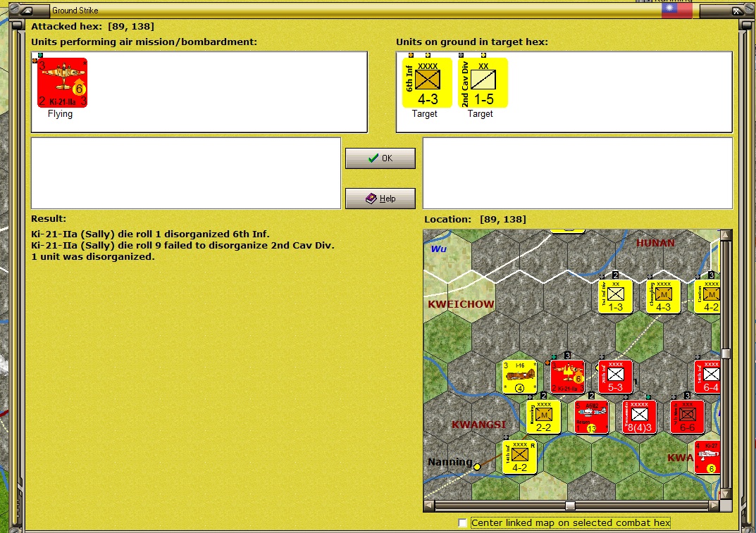This screenshot has width=756, height=533.
Task: Click the map's horizontal scrollbar right arrow
Action: tap(714, 506)
